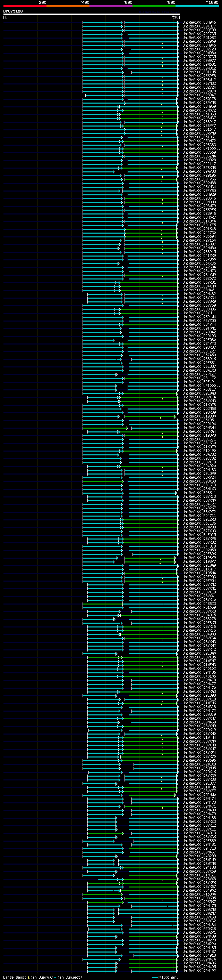Select hit label UniRef100_Q6V759
Viewport: 222px width, 980px height.
tap(199, 305)
